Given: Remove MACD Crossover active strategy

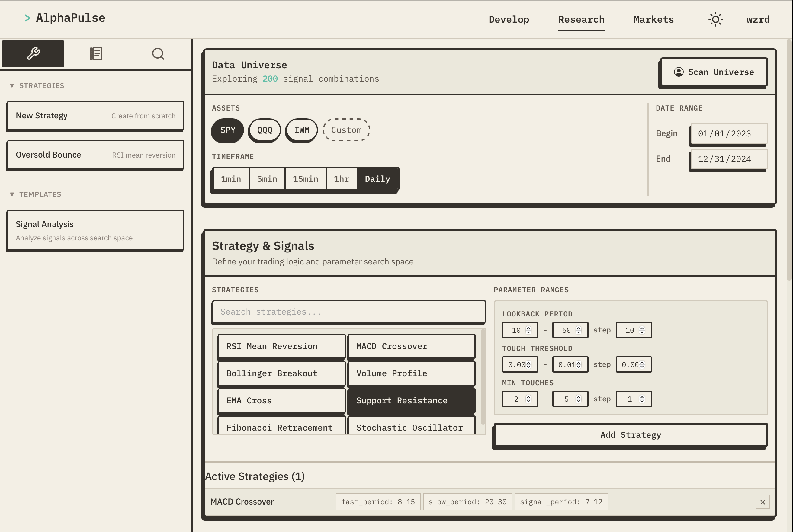Looking at the screenshot, I should click(762, 502).
